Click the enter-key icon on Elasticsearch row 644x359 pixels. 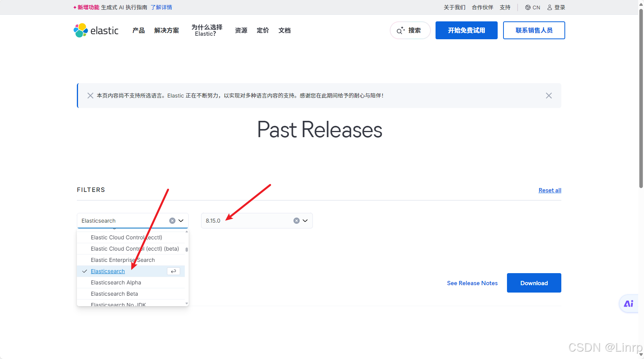click(174, 271)
